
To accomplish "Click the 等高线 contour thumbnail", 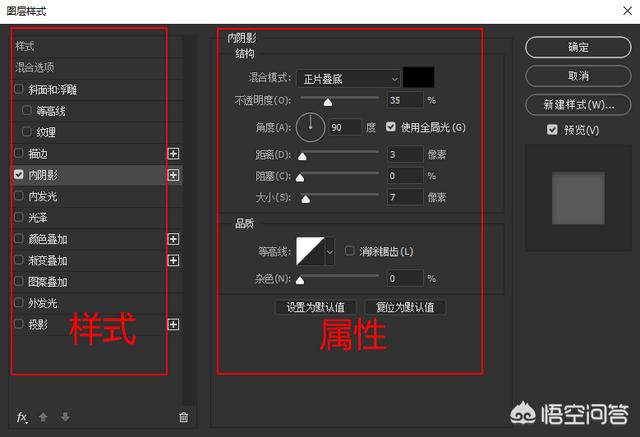I will click(310, 251).
